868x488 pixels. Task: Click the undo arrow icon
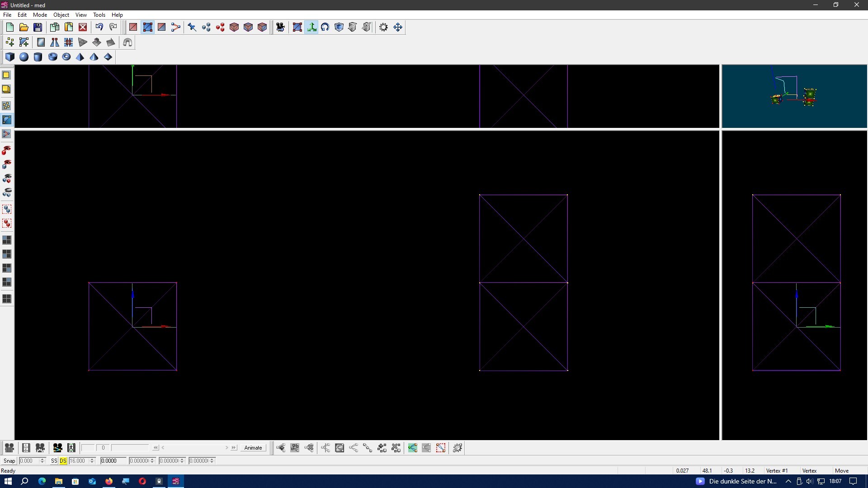pyautogui.click(x=99, y=27)
